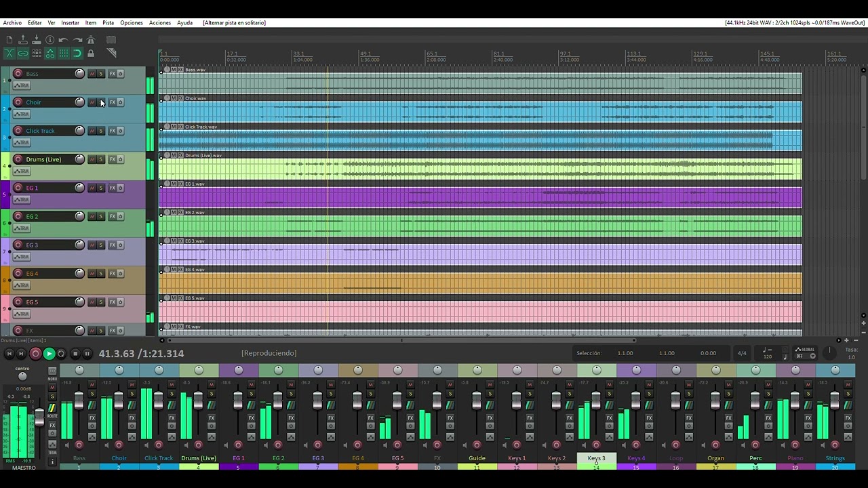
Task: Save the project using the toolbar icon
Action: tap(37, 40)
